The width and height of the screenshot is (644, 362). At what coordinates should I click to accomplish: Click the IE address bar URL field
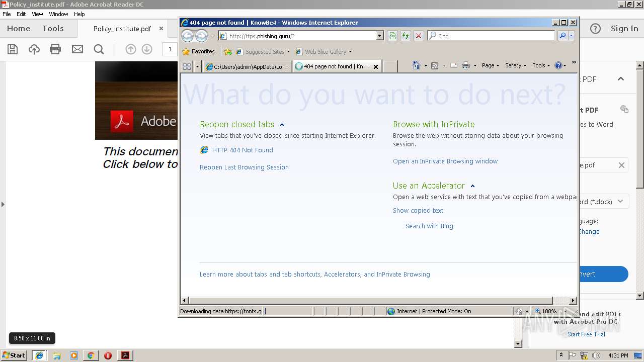pos(301,36)
